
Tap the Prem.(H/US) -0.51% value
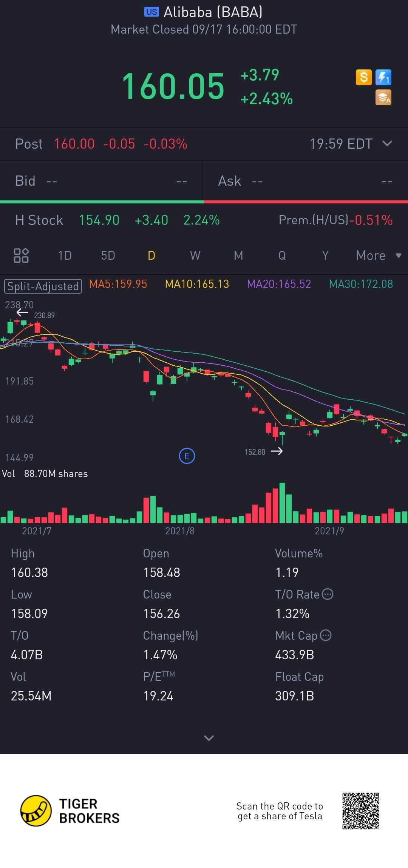click(371, 220)
